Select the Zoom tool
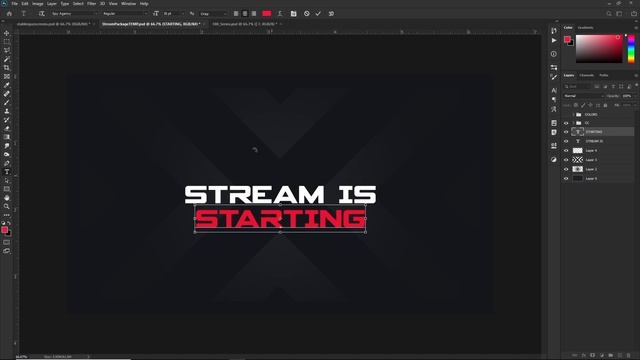Screen dimensions: 640x360 click(x=7, y=207)
